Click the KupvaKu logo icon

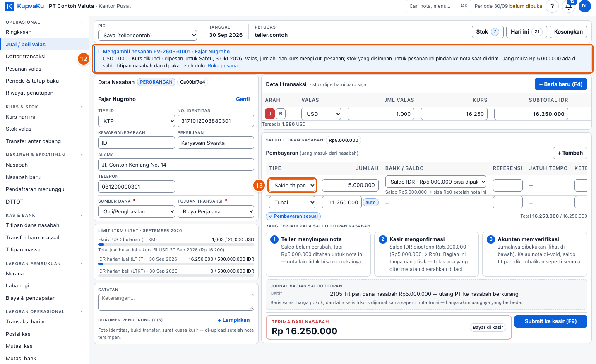(x=10, y=6)
